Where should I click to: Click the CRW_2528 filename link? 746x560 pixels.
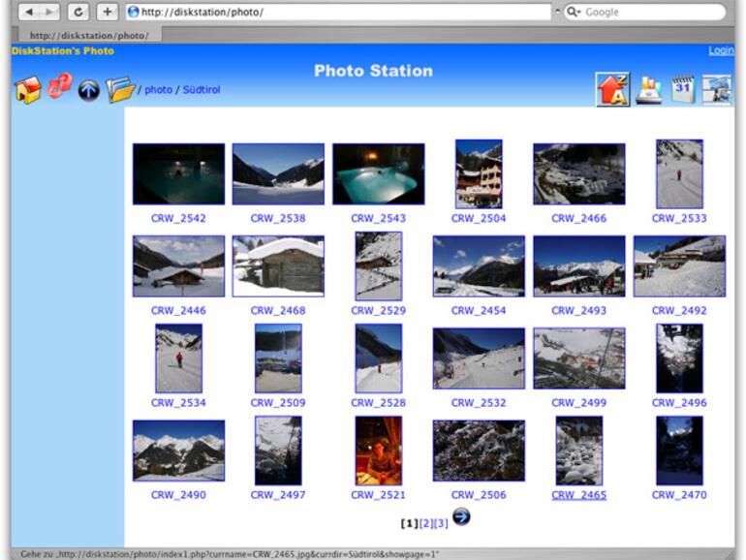[379, 403]
